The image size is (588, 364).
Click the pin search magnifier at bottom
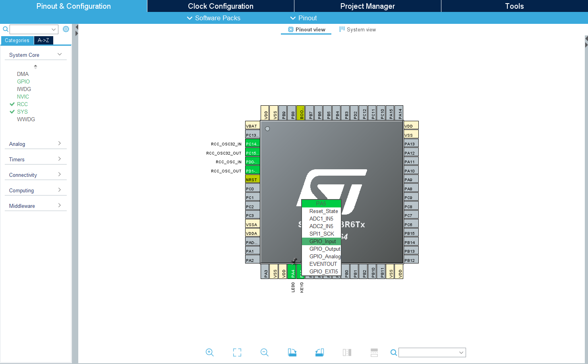tap(393, 352)
